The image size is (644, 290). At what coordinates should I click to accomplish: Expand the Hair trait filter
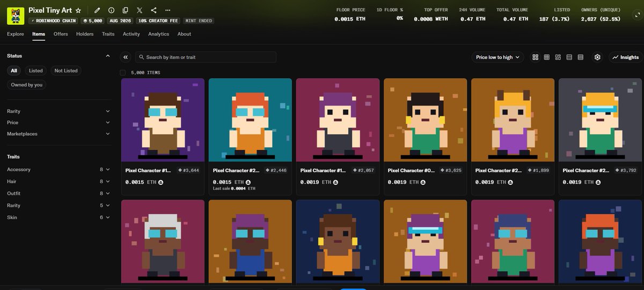click(x=58, y=182)
